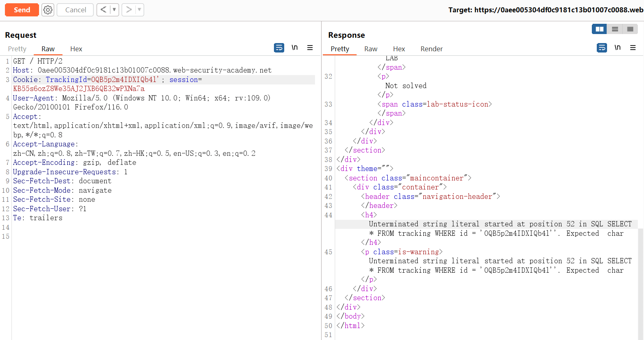Open the Response panel hamburger menu
Screen dimensions: 644x340
coord(633,48)
